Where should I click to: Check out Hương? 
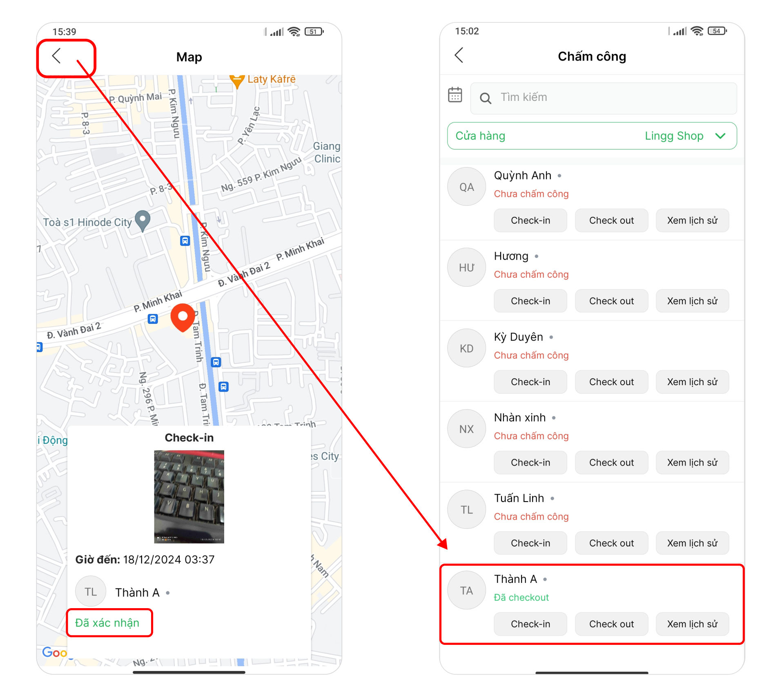pyautogui.click(x=611, y=301)
